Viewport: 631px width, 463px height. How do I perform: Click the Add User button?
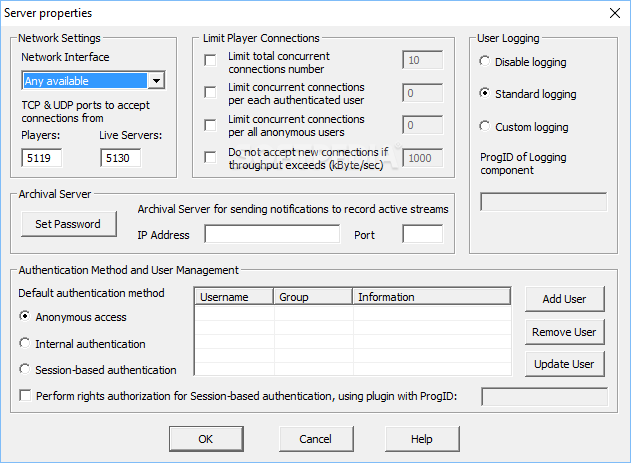[x=565, y=299]
